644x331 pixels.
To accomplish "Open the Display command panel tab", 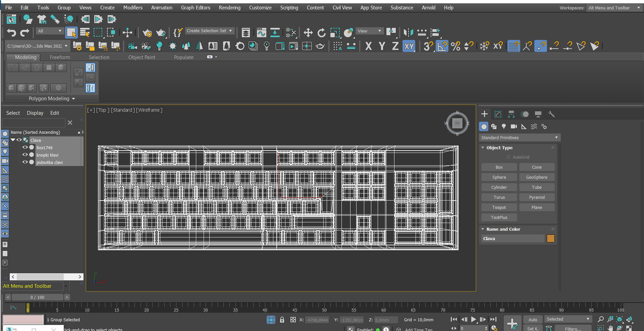I will click(538, 114).
